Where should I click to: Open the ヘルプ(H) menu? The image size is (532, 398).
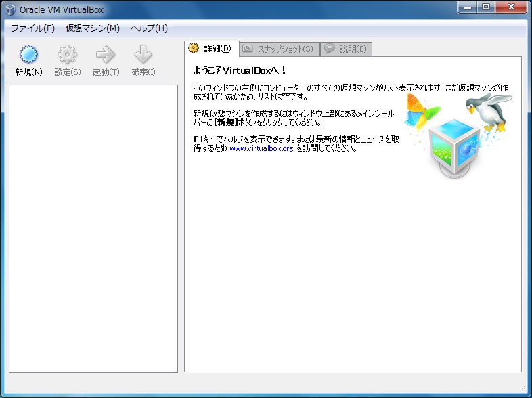tap(149, 28)
